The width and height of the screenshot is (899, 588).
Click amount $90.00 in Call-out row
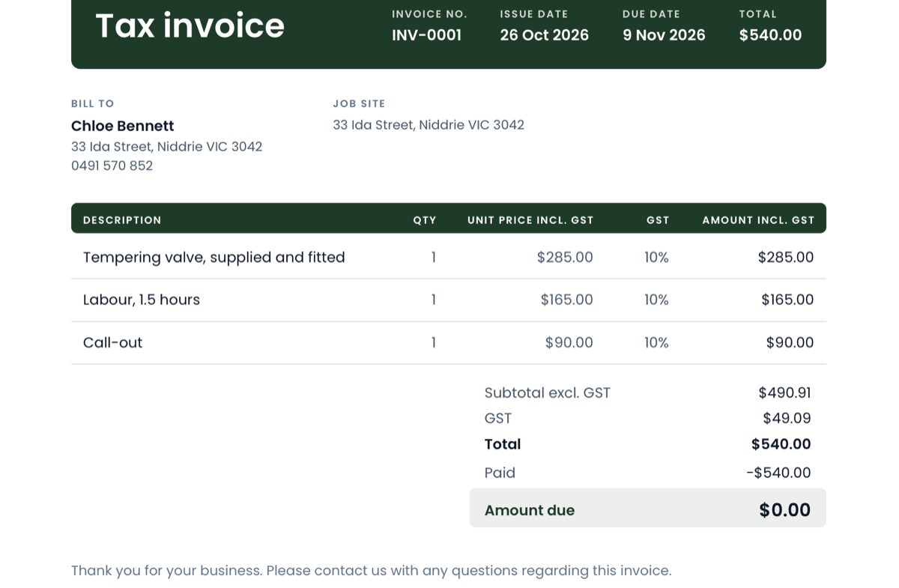pyautogui.click(x=790, y=343)
